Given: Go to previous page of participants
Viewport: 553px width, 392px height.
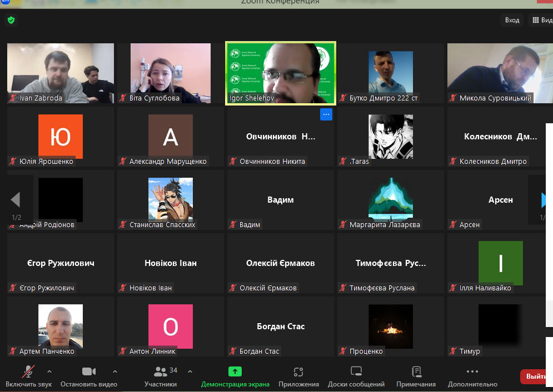Looking at the screenshot, I should click(16, 199).
